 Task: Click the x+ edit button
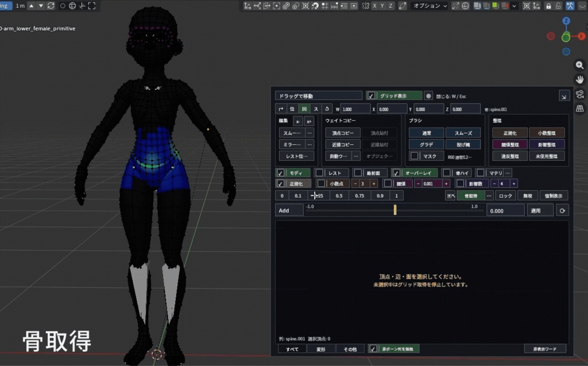[309, 121]
